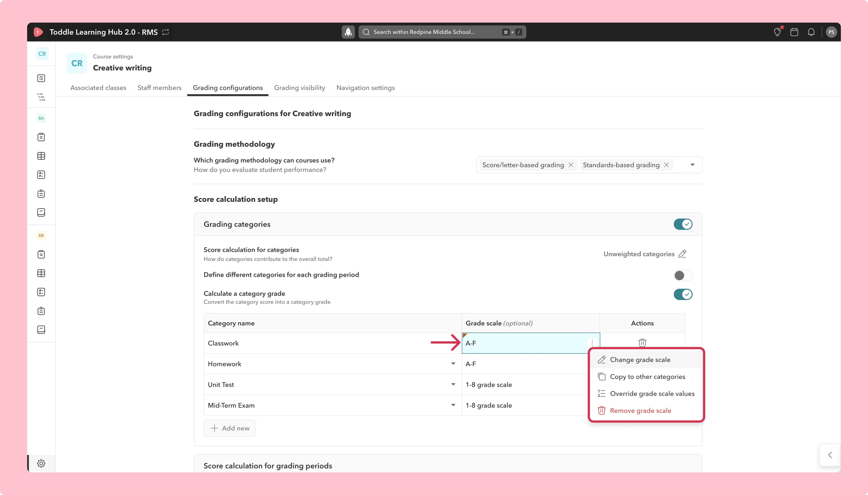Open the grid table icon under 8A
Screen dimensions: 868x495
click(x=41, y=156)
